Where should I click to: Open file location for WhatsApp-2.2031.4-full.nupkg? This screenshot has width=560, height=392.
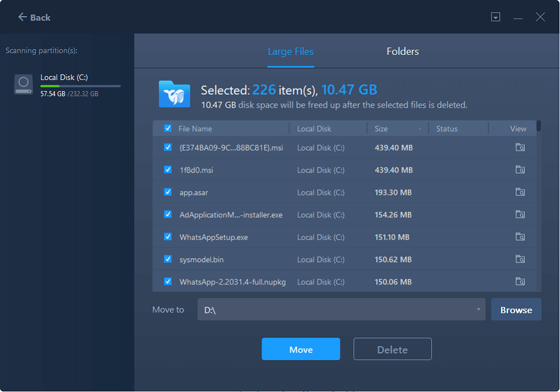click(520, 281)
